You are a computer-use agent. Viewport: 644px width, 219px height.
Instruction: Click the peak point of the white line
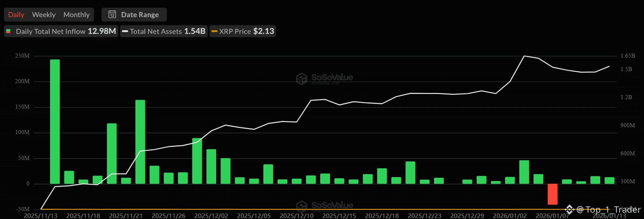pos(524,56)
